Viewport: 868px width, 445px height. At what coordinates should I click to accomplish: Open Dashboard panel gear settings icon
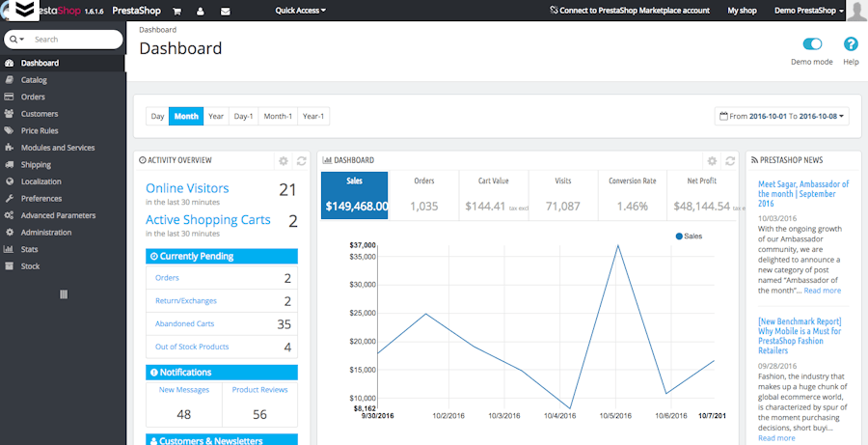(x=712, y=160)
